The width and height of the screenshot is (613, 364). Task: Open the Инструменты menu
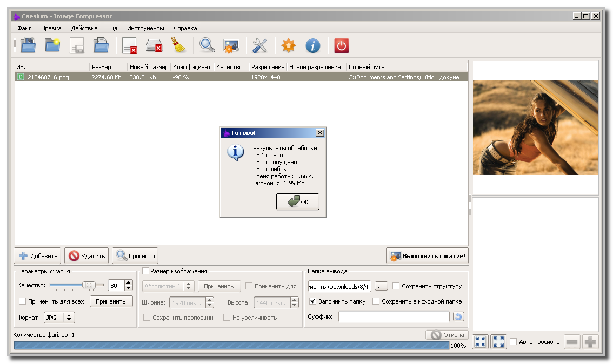[145, 28]
